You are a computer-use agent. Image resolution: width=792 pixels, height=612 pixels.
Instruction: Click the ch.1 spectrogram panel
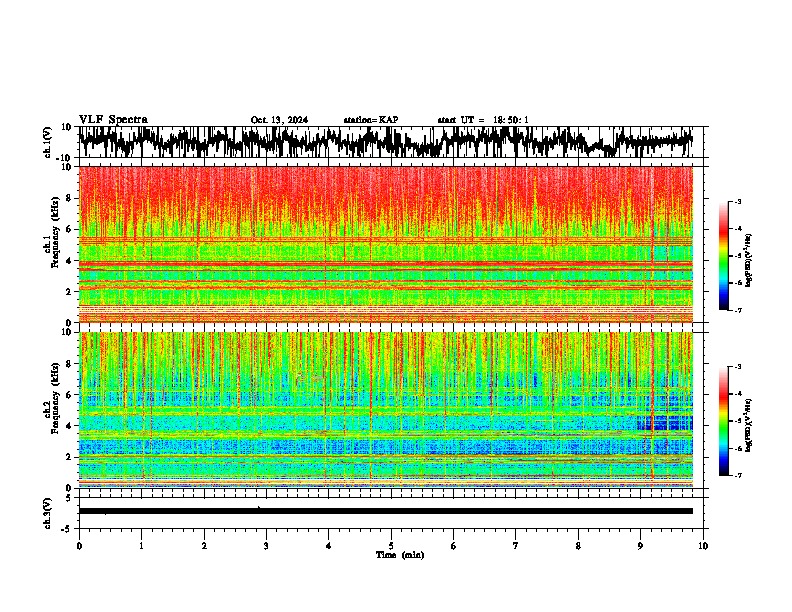tap(386, 244)
